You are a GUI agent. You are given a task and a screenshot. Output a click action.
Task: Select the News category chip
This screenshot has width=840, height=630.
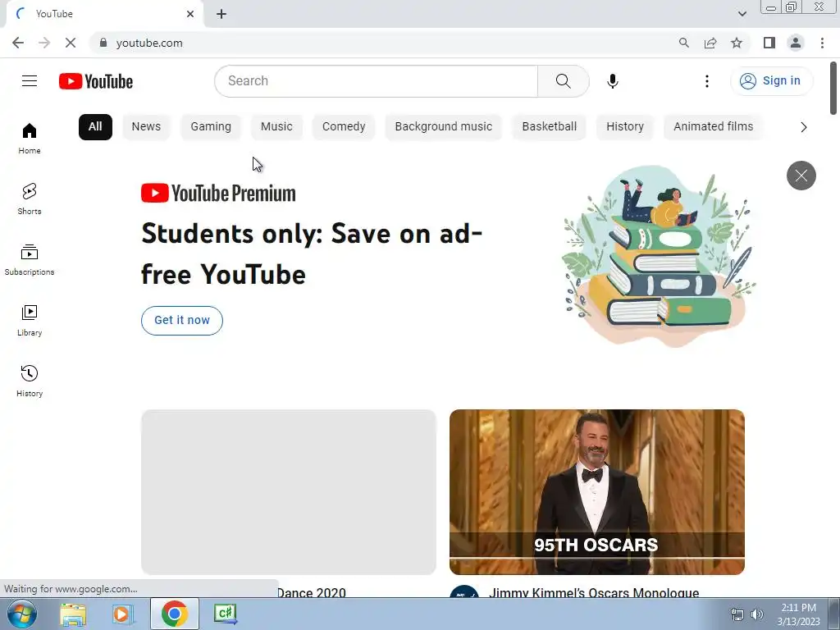146,127
